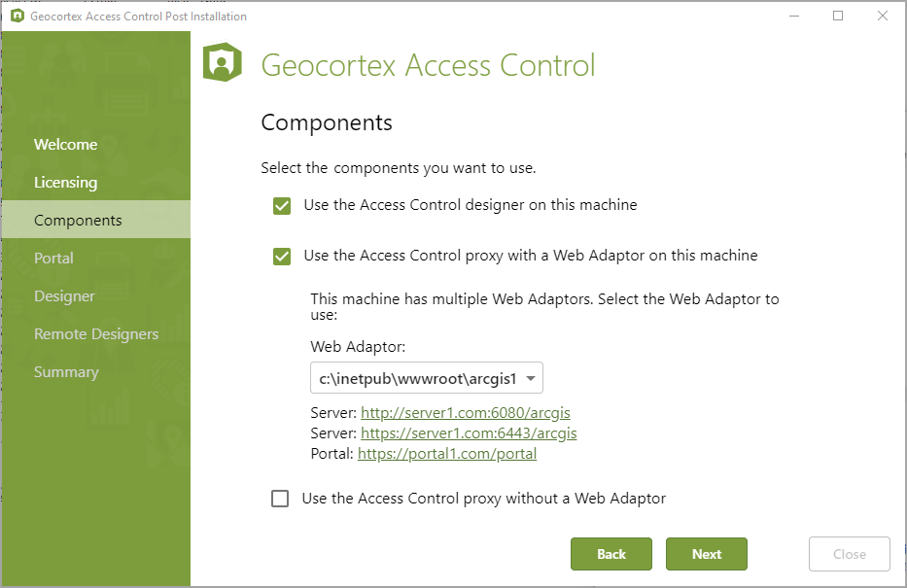Enable proxy without a Web Adaptor

coord(280,499)
